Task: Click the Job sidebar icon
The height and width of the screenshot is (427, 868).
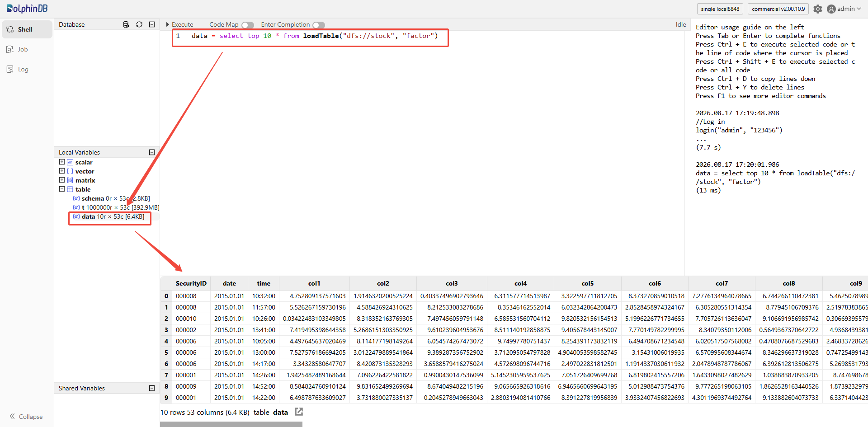Action: coord(10,49)
